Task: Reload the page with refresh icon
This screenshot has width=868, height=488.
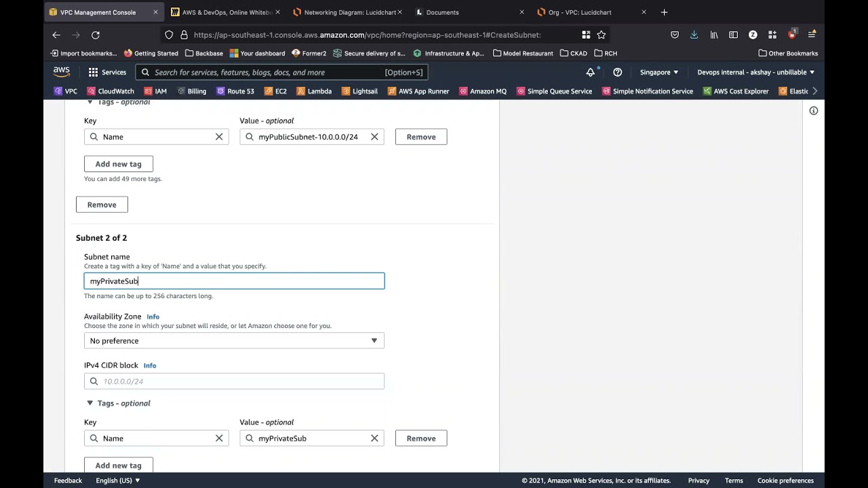Action: coord(96,35)
